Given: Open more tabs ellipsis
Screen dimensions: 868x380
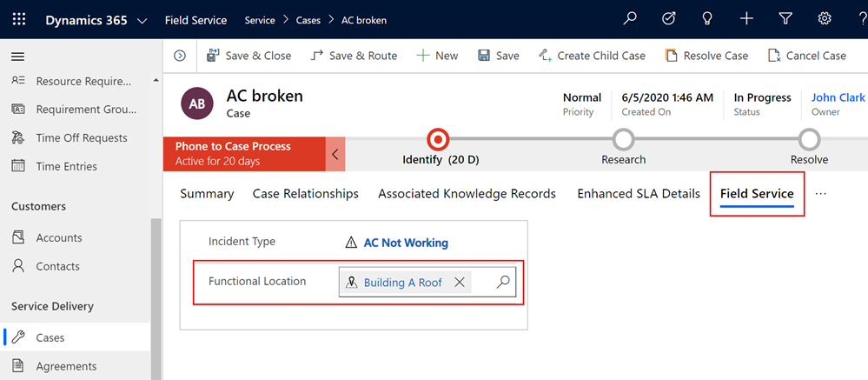Looking at the screenshot, I should pyautogui.click(x=820, y=194).
